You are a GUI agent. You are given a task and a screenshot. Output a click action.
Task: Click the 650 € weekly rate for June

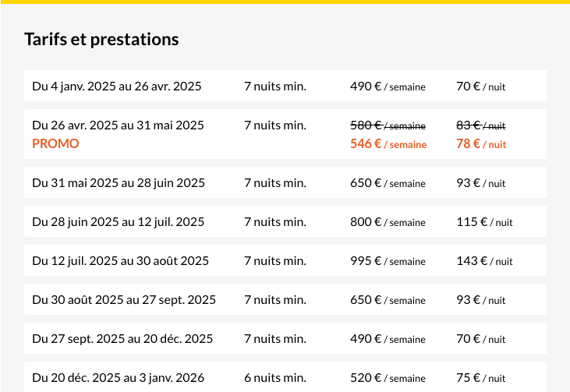click(388, 182)
